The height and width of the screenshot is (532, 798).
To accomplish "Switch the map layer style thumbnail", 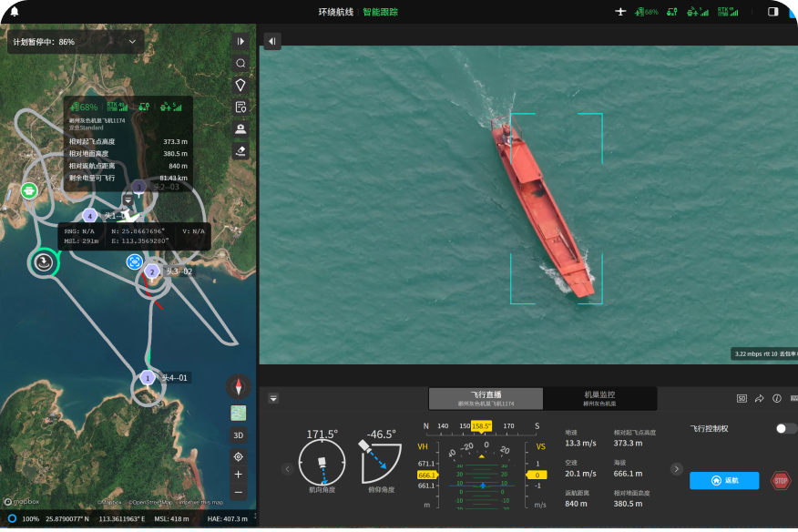I will point(238,413).
